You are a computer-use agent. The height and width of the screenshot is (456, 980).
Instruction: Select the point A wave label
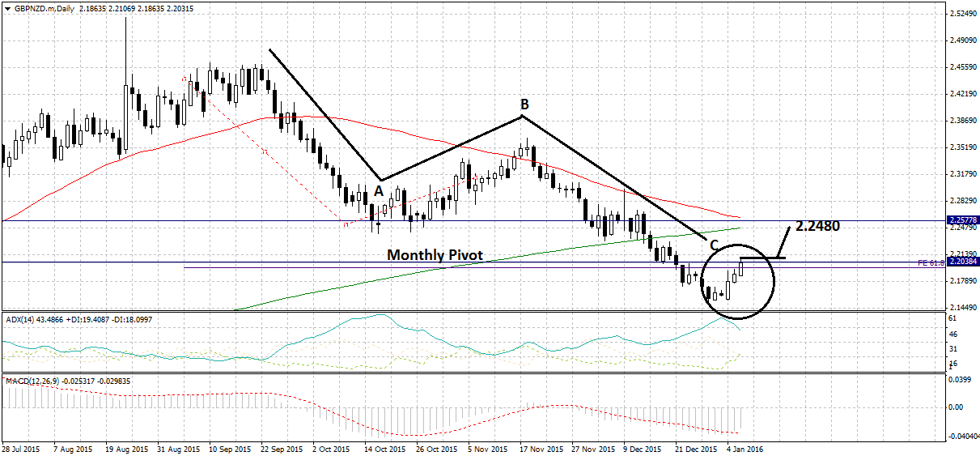378,192
